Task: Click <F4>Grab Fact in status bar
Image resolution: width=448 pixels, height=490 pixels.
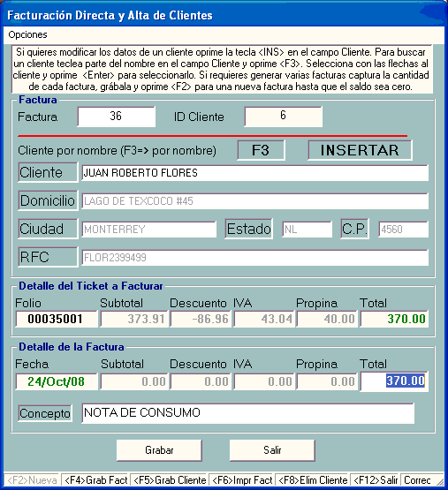Action: pyautogui.click(x=95, y=480)
